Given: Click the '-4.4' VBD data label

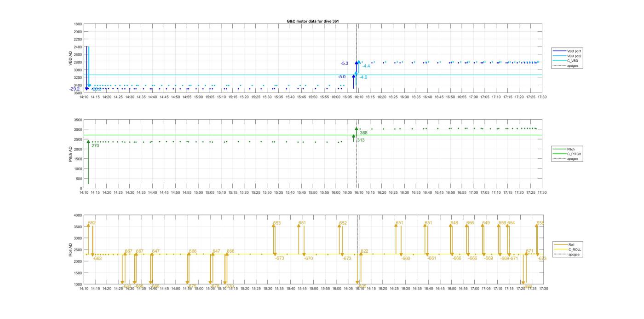Looking at the screenshot, I should pos(366,66).
